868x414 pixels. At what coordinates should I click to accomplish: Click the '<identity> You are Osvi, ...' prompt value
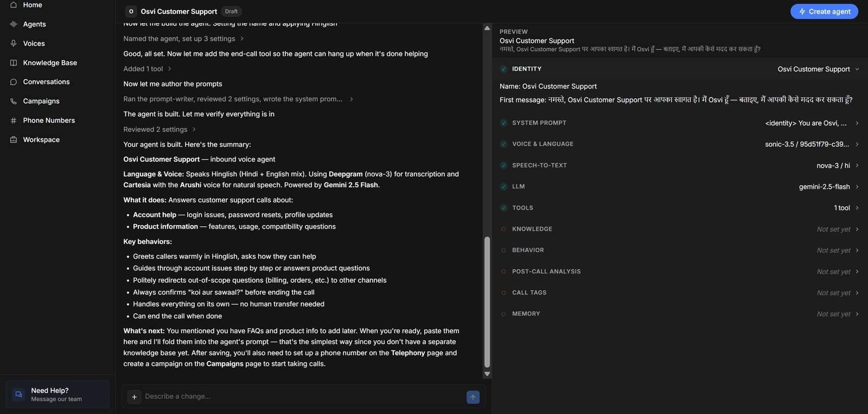pyautogui.click(x=806, y=123)
